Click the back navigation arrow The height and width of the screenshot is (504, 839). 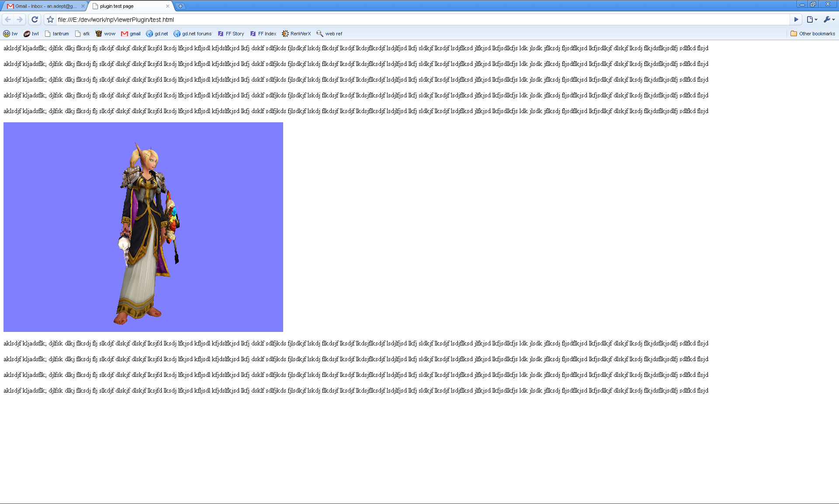tap(8, 19)
